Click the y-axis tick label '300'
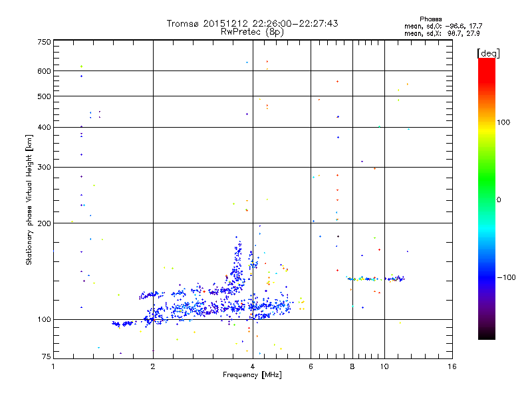Screen dimensions: 532x399 click(x=44, y=168)
